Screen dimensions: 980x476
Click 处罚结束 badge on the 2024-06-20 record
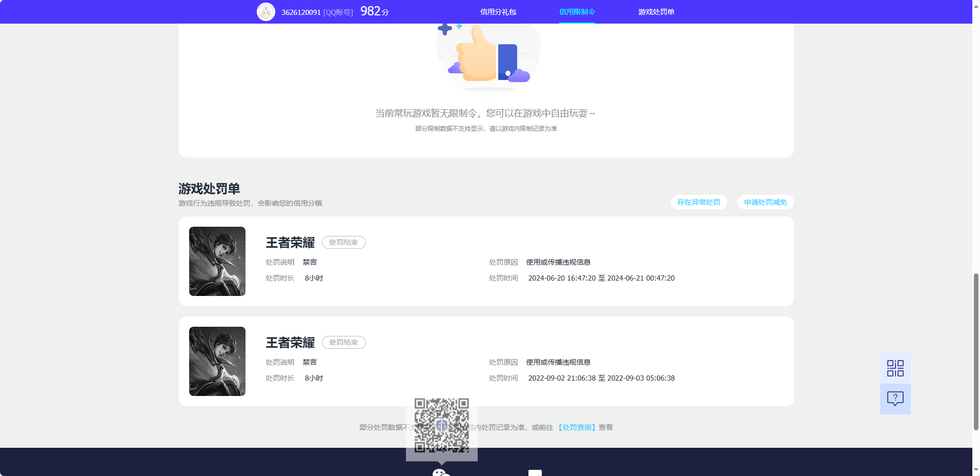343,242
